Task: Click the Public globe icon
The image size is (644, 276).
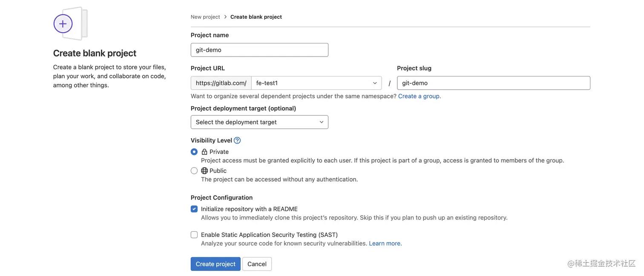Action: tap(204, 171)
